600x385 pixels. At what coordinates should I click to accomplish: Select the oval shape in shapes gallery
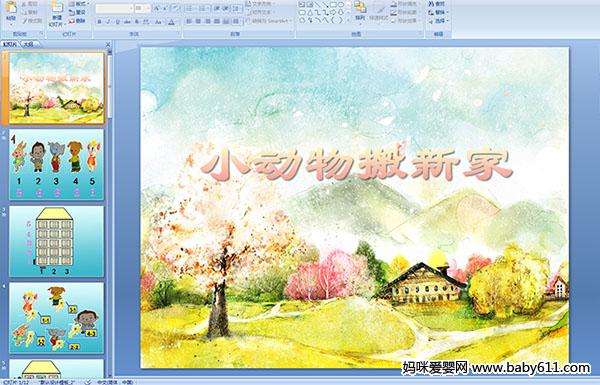pos(341,5)
